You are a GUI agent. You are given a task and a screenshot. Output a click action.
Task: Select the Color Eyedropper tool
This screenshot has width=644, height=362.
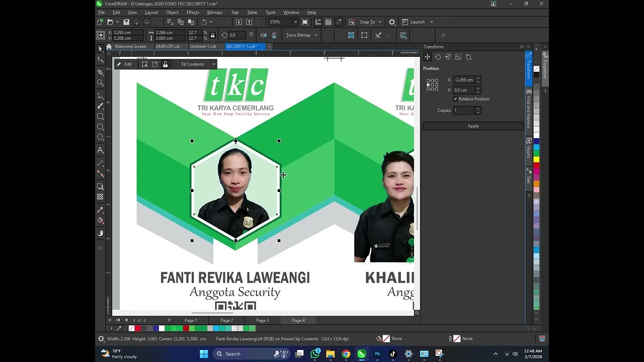pos(100,210)
